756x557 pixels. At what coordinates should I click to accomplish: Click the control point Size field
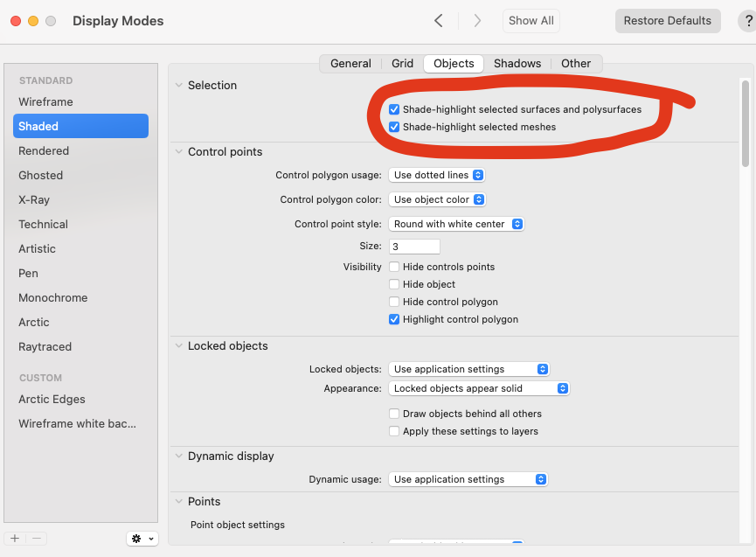click(414, 247)
